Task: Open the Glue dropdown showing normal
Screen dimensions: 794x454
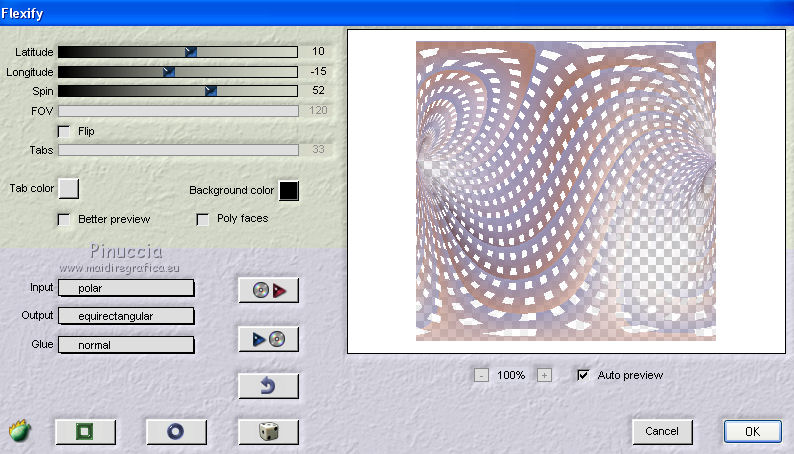Action: click(126, 345)
